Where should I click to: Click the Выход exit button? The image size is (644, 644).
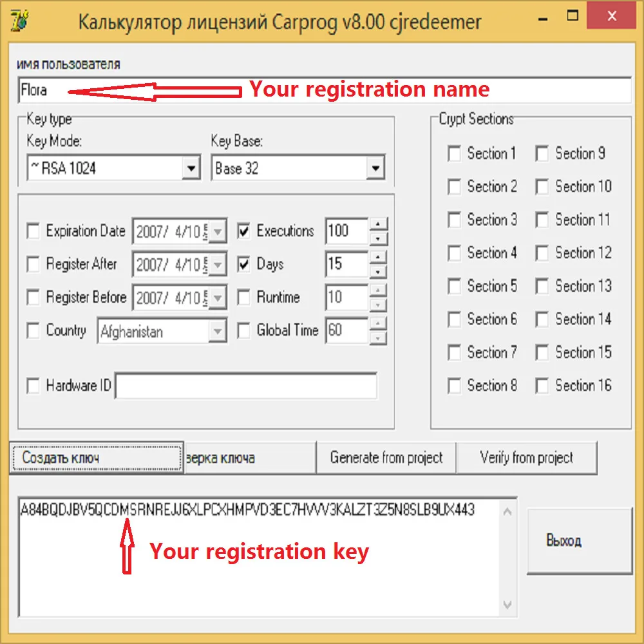point(580,540)
